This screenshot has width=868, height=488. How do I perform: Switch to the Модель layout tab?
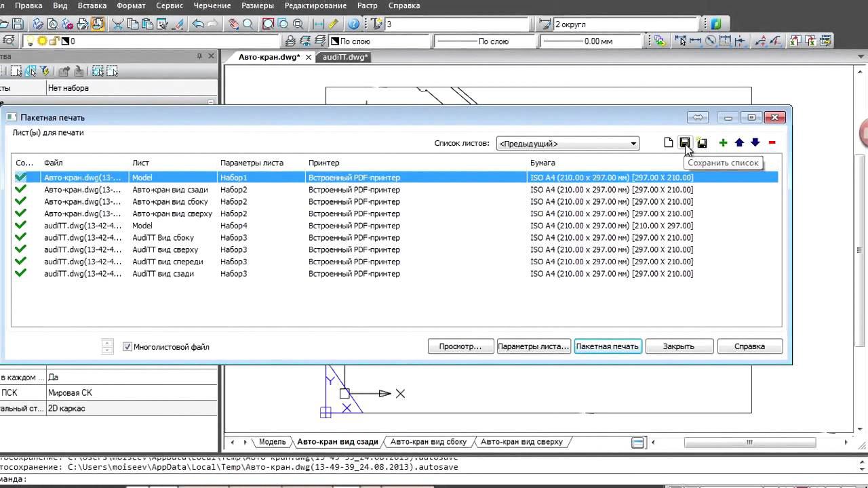(272, 442)
